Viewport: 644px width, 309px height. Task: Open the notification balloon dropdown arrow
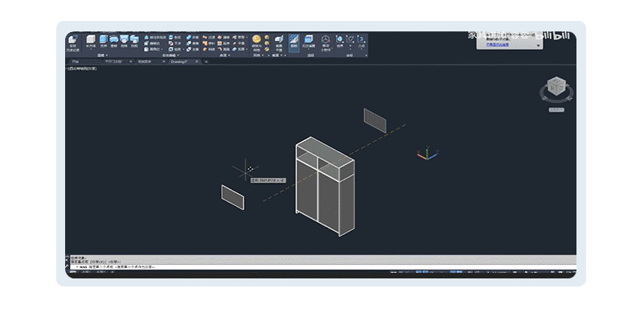(x=538, y=45)
